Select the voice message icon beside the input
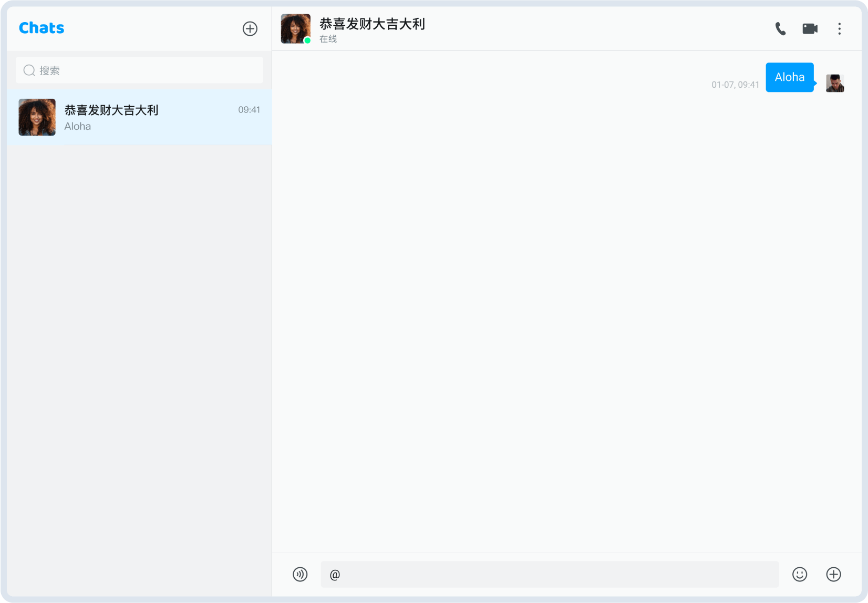Viewport: 868px width, 603px height. (300, 574)
